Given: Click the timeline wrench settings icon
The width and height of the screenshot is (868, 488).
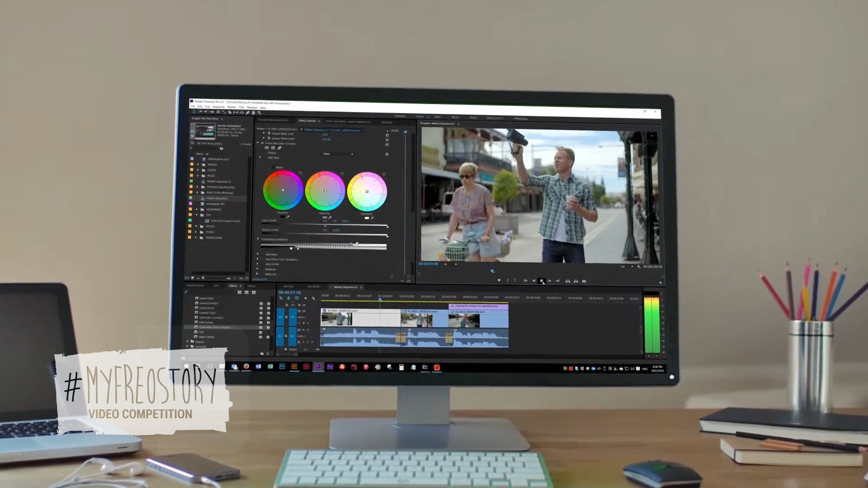Looking at the screenshot, I should tap(314, 298).
